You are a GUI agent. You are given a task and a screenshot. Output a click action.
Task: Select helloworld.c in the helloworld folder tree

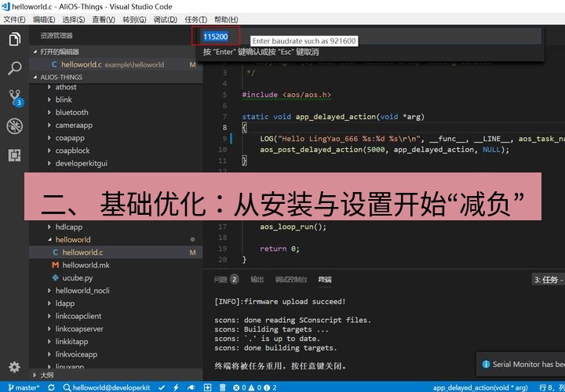(x=115, y=252)
